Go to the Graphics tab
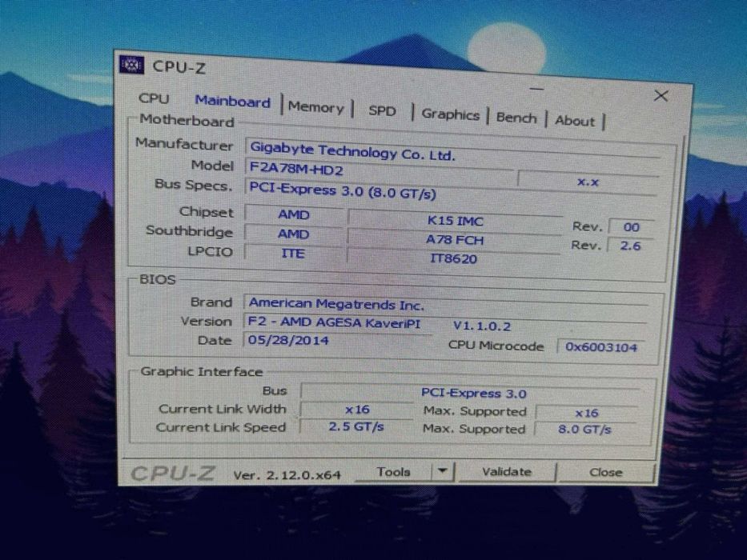The image size is (747, 560). (x=450, y=114)
